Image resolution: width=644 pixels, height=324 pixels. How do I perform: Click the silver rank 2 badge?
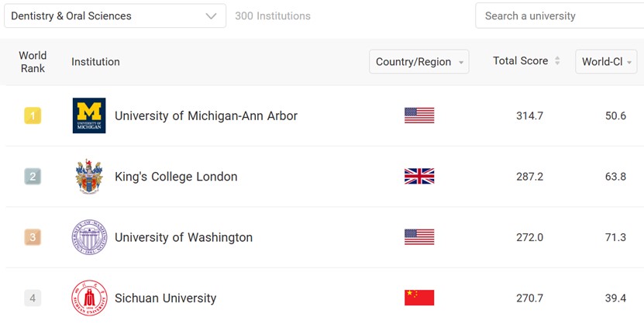[33, 176]
